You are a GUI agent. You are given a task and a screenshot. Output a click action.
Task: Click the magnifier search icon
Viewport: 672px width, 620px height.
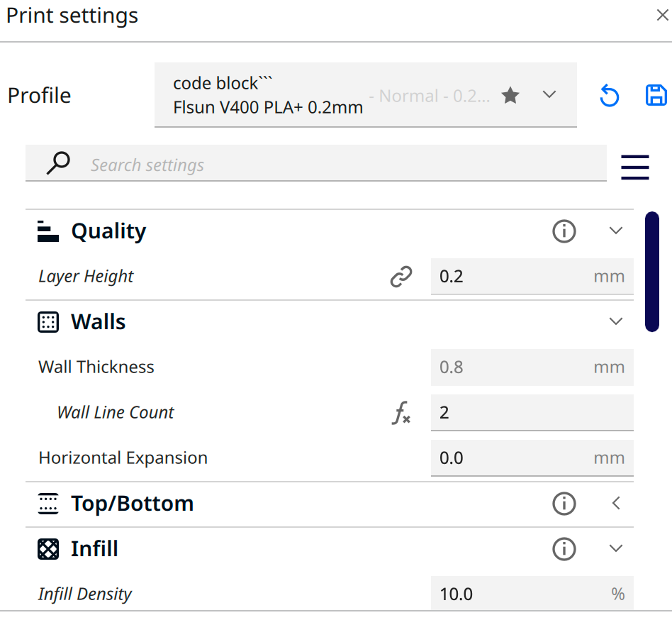58,164
